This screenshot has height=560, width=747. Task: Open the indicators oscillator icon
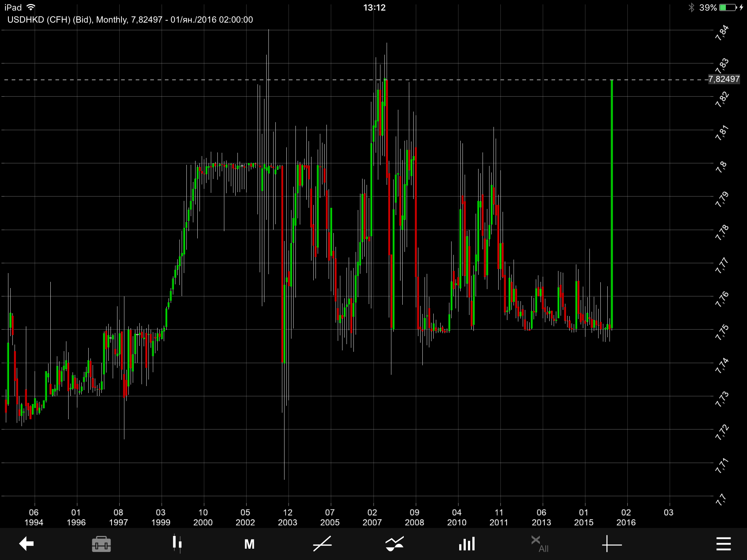(x=394, y=544)
